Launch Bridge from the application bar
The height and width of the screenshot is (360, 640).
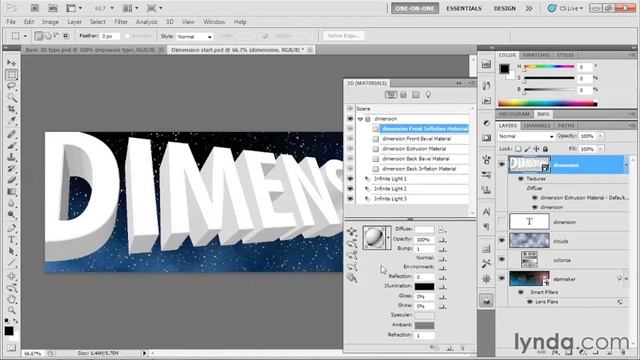click(35, 8)
